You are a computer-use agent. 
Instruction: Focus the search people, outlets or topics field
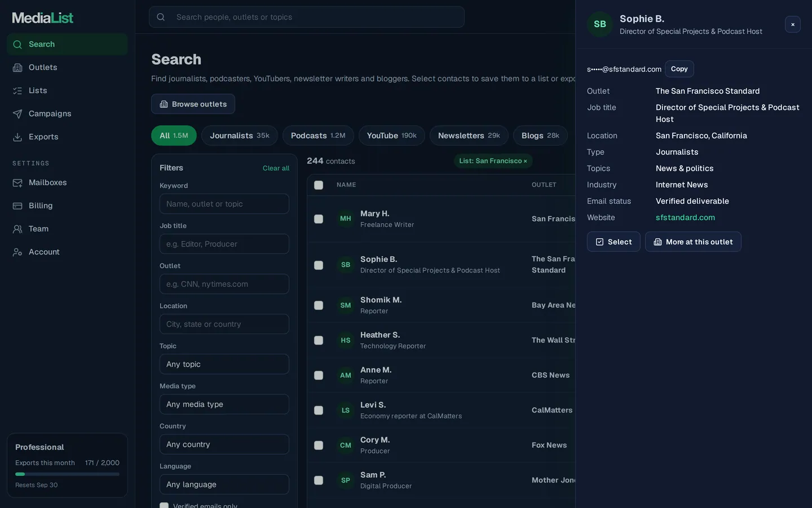(307, 17)
